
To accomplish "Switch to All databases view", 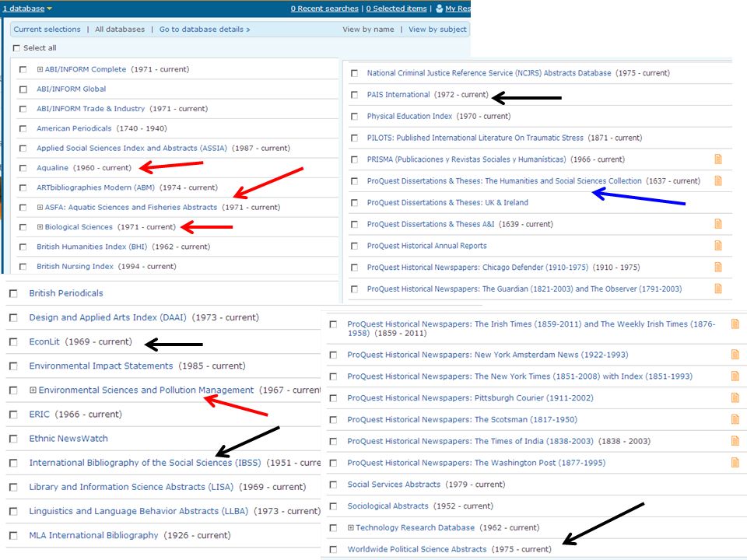I will click(x=120, y=29).
